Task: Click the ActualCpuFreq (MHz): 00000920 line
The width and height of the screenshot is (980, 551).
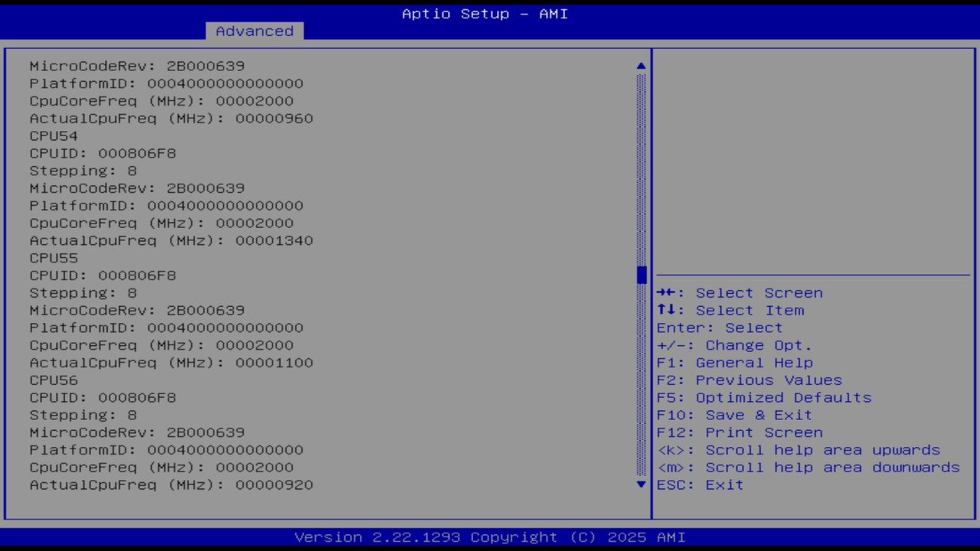Action: (x=171, y=484)
